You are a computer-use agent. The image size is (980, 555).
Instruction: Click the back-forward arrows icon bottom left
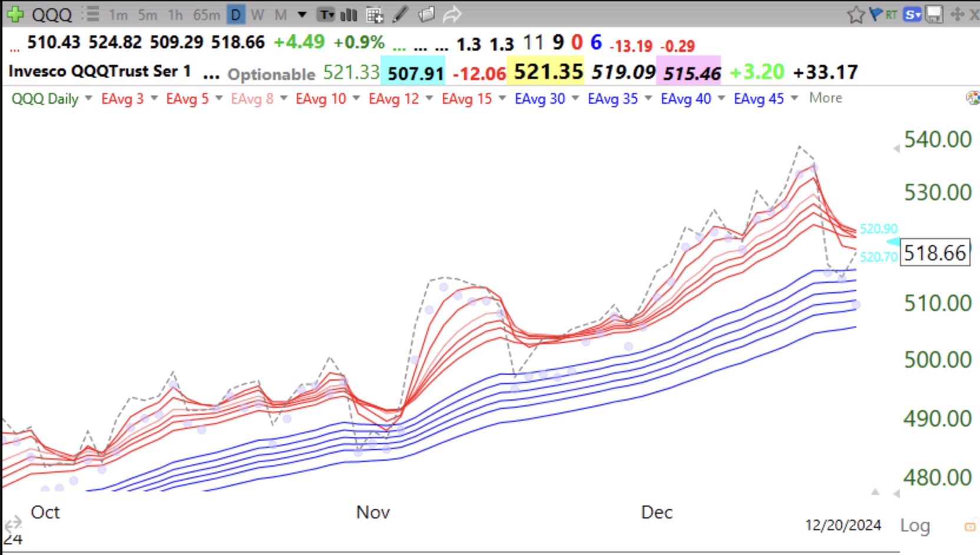pos(12,524)
